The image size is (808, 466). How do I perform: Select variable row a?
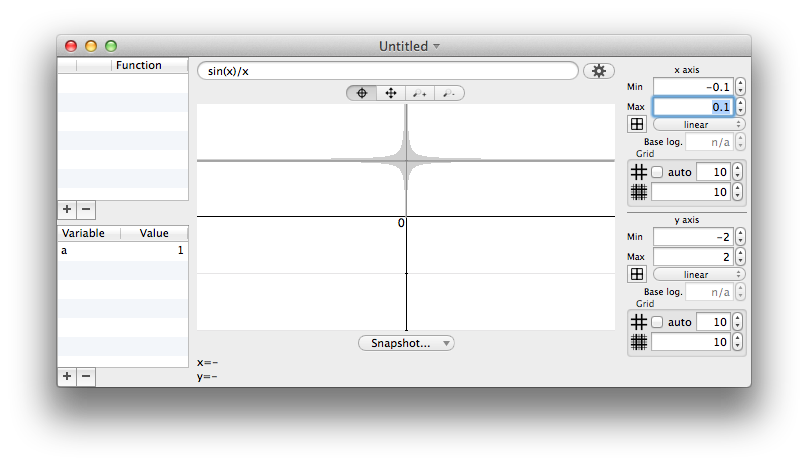pyautogui.click(x=123, y=251)
